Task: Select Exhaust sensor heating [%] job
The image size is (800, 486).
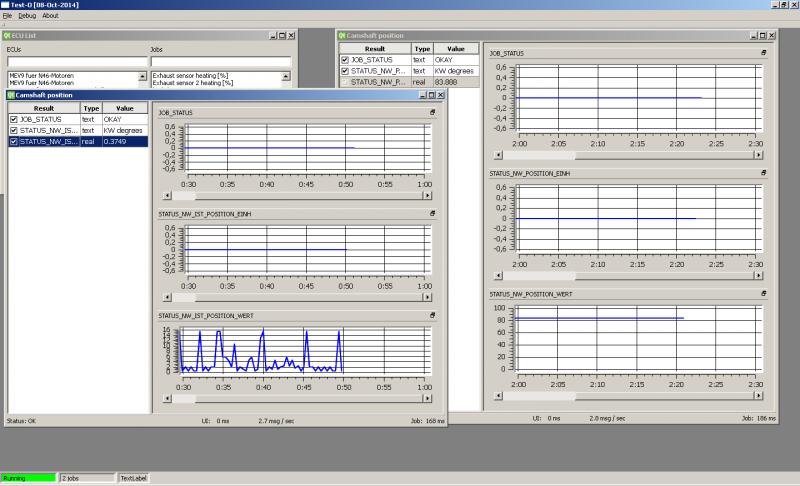Action: click(x=192, y=75)
